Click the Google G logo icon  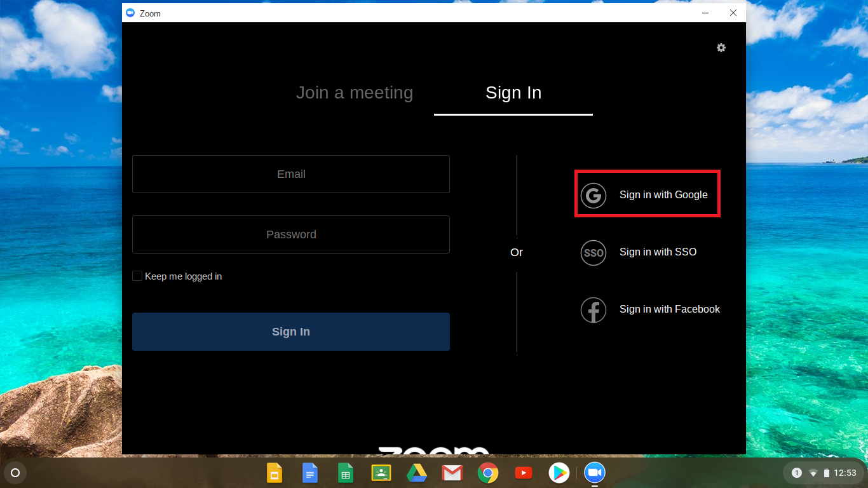click(593, 195)
